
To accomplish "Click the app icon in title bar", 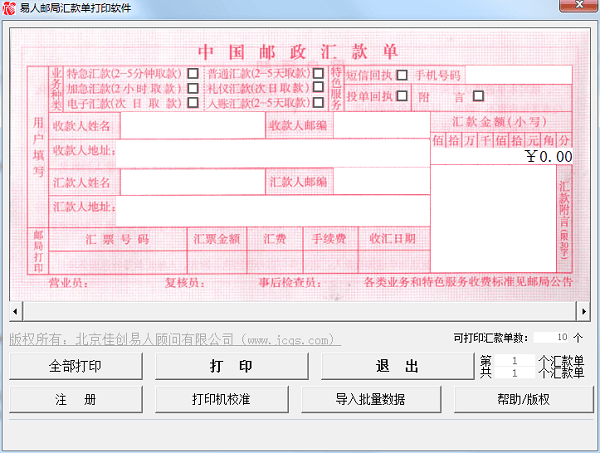I will click(9, 8).
